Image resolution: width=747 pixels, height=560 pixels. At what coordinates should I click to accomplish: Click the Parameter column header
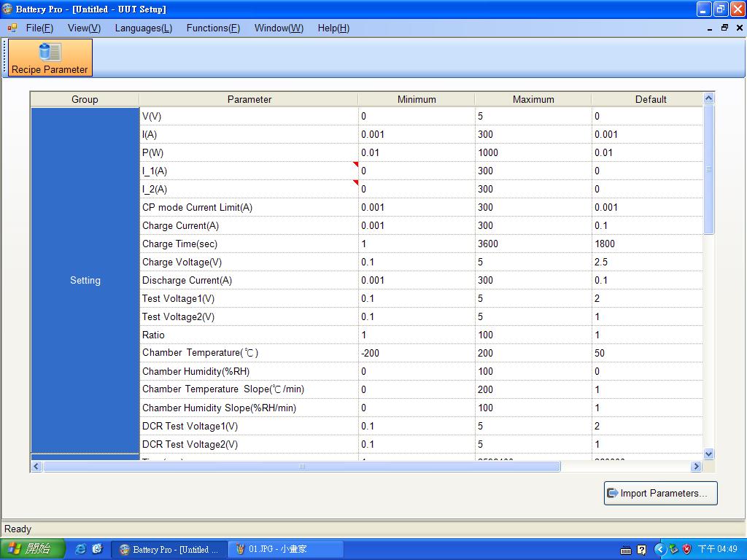[x=249, y=99]
